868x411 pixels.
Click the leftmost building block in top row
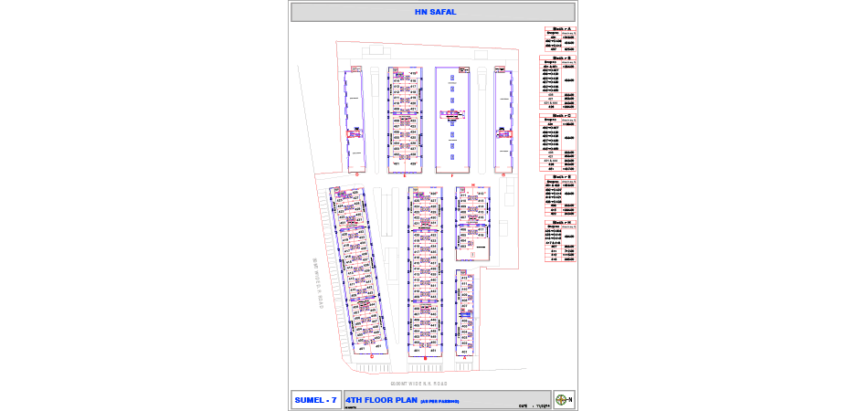click(x=354, y=119)
